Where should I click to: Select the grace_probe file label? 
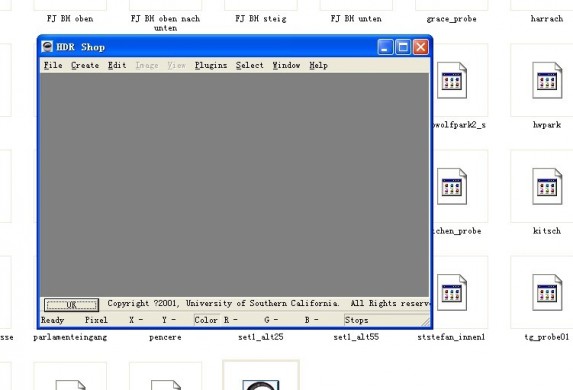tap(451, 19)
